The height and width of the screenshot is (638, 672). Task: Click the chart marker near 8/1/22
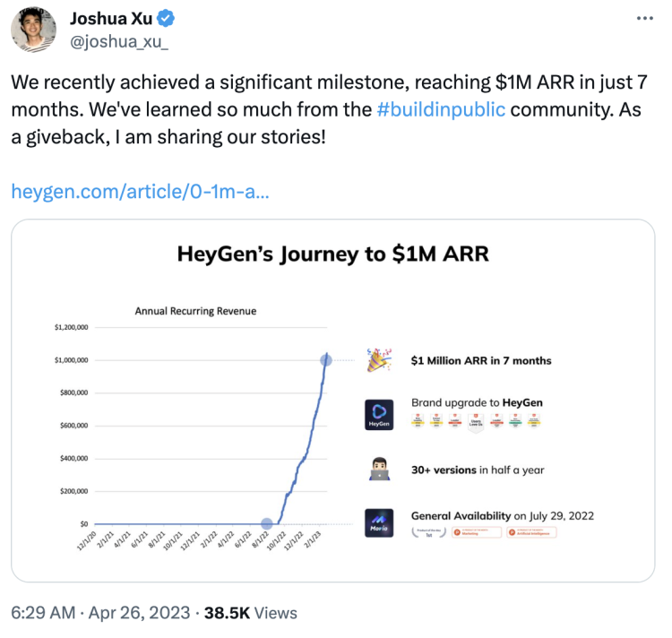coord(267,523)
